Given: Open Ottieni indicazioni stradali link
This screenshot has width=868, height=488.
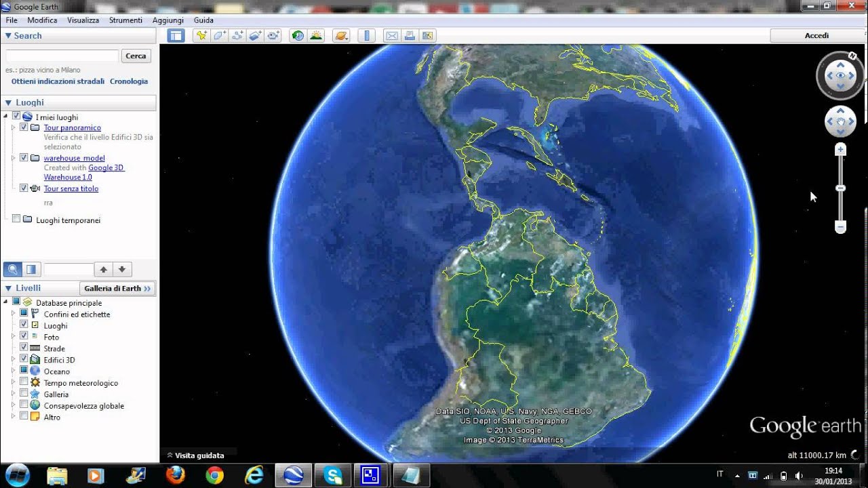Looking at the screenshot, I should pyautogui.click(x=58, y=81).
